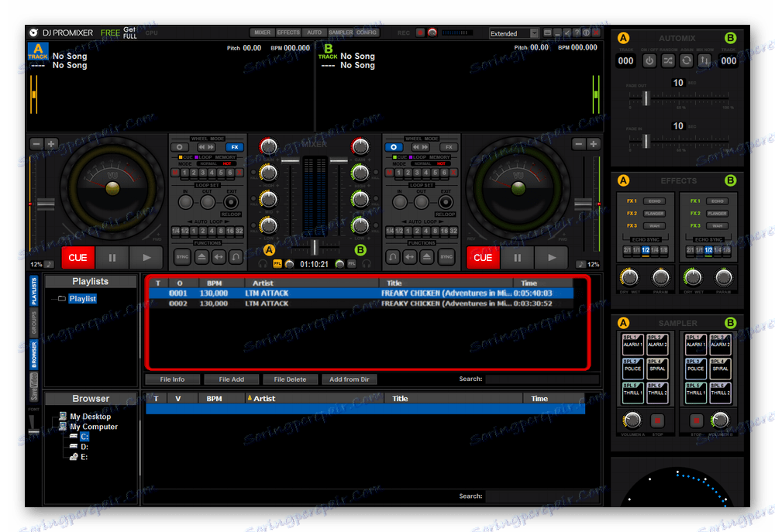This screenshot has height=532, width=775.
Task: Click deck A pitch fader handle
Action: (x=46, y=204)
